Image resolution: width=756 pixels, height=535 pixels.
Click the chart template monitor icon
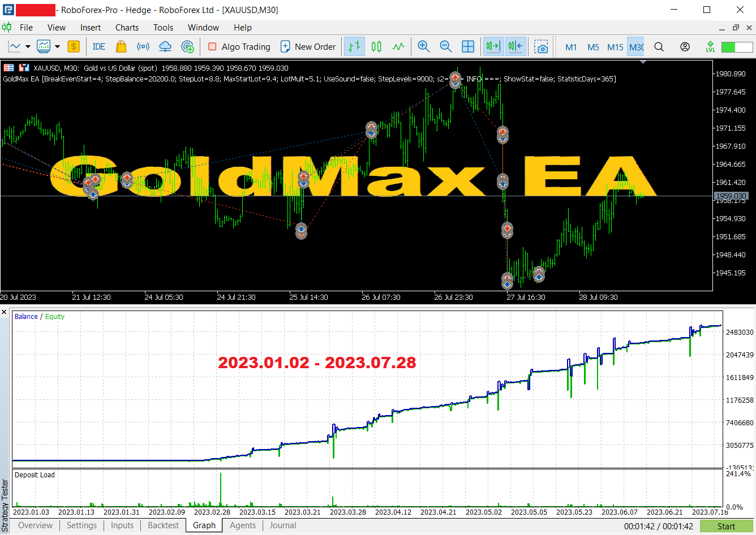pos(44,46)
